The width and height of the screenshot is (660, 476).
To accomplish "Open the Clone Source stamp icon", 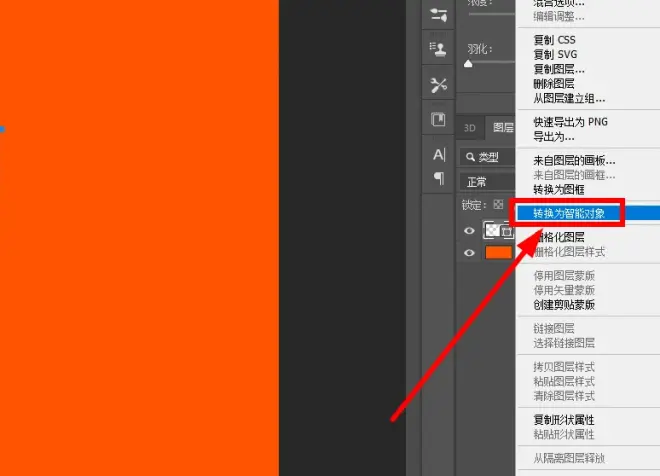I will pyautogui.click(x=438, y=49).
